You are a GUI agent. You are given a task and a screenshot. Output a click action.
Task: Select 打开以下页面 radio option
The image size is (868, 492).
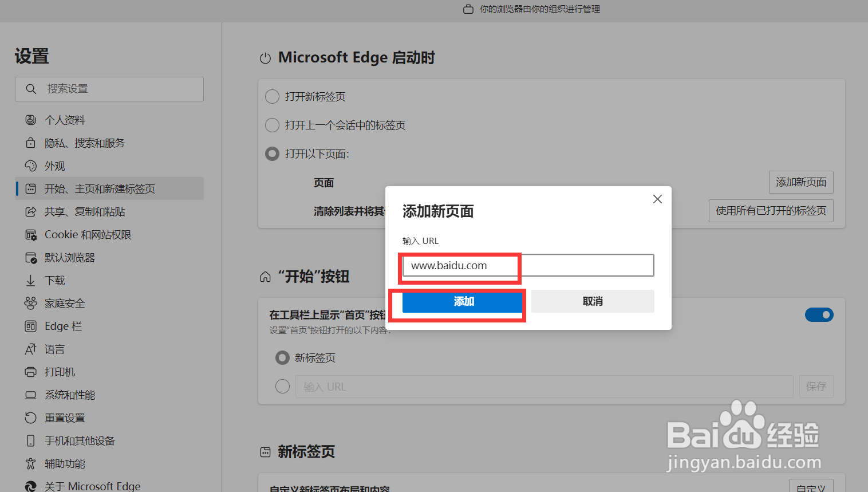(x=273, y=153)
